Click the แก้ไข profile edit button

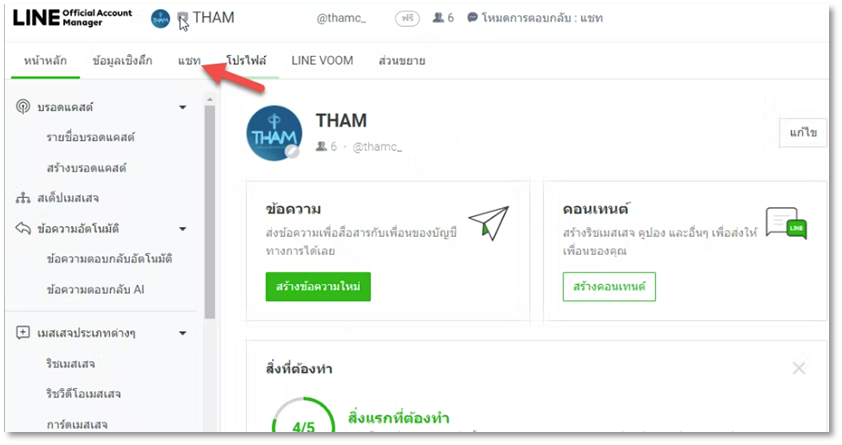(x=803, y=133)
